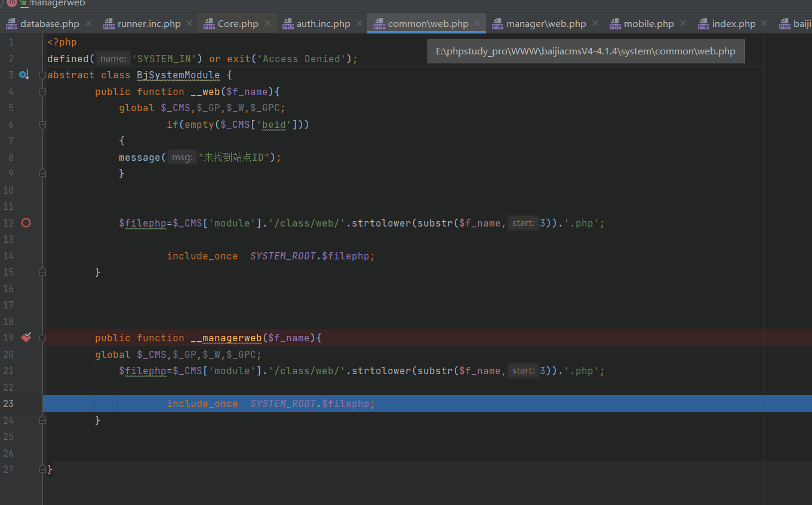
Task: Open the Core.php editor tab
Action: (238, 24)
